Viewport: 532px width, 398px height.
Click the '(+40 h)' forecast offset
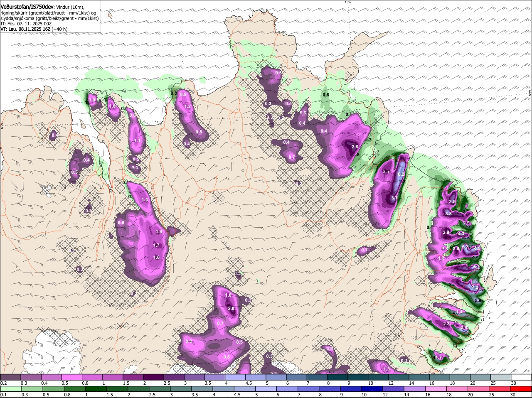[x=59, y=29]
